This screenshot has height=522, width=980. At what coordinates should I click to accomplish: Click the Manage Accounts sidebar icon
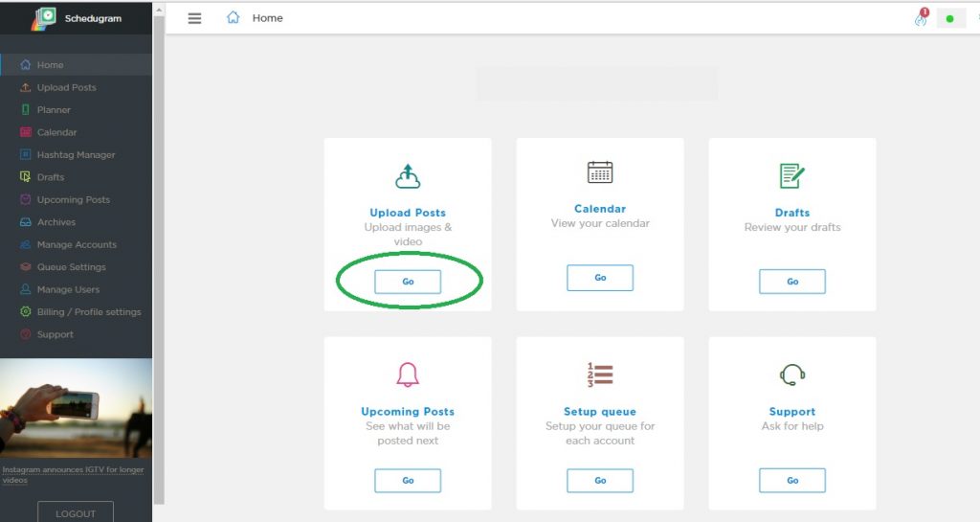[x=26, y=244]
